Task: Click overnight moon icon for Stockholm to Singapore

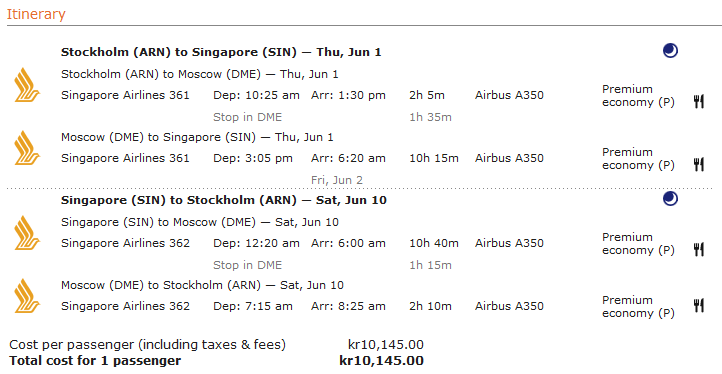Action: [670, 51]
